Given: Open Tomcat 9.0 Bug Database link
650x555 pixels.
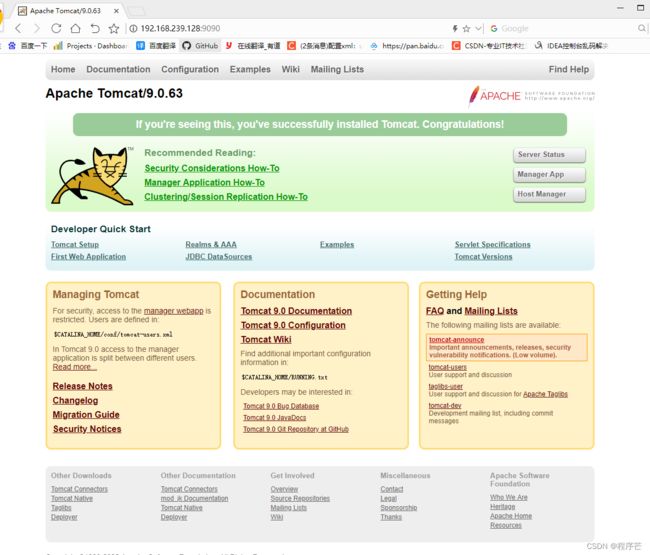Looking at the screenshot, I should click(281, 406).
